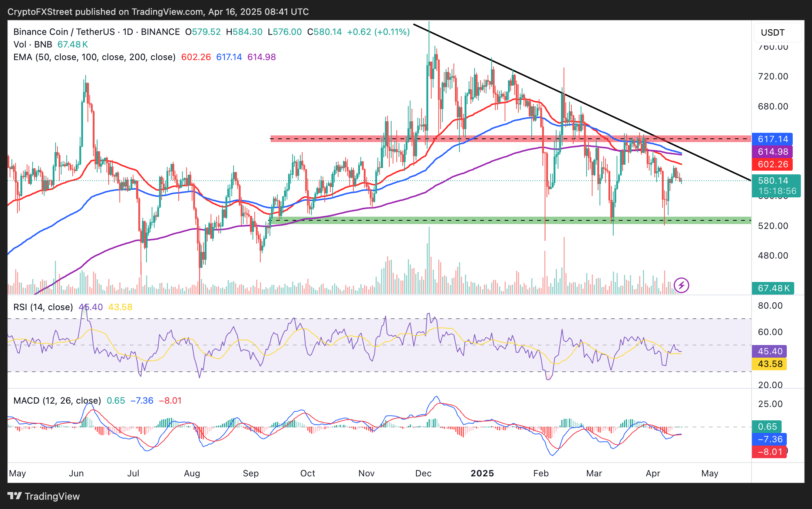This screenshot has height=509, width=812.
Task: Click the Dec label on time axis
Action: (x=423, y=473)
